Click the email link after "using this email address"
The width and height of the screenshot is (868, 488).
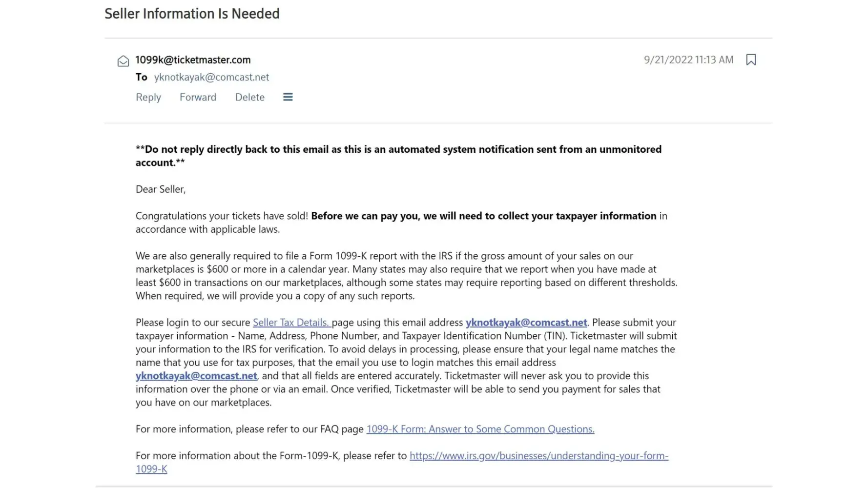[x=526, y=323]
